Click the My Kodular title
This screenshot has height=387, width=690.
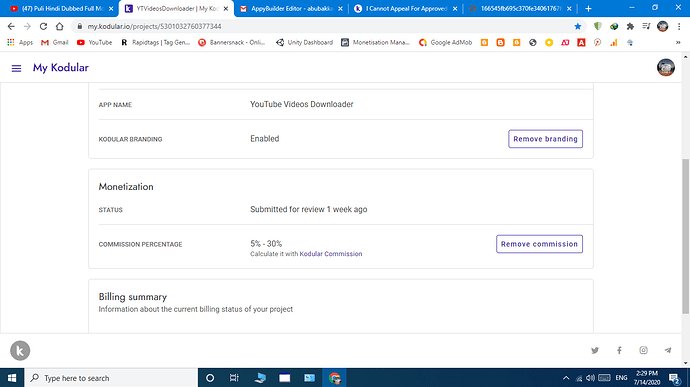pos(61,68)
